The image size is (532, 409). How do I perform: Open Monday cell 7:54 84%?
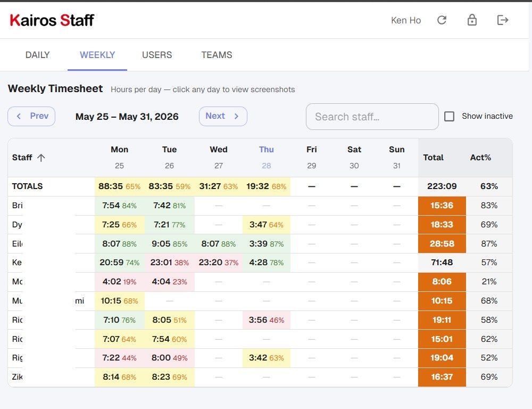click(x=119, y=206)
